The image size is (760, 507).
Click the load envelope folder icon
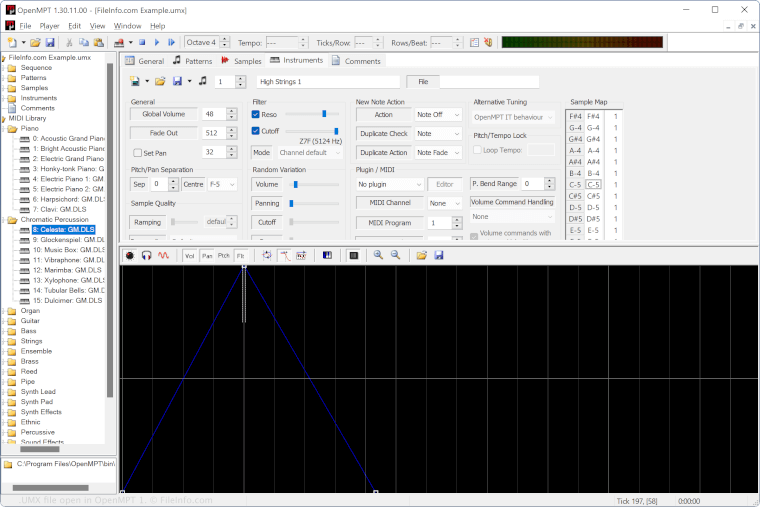422,256
